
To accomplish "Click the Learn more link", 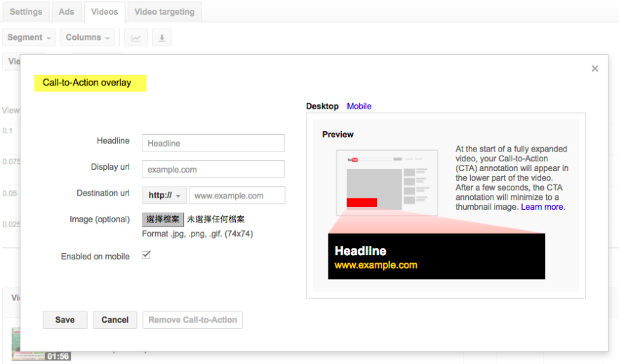I will [543, 207].
